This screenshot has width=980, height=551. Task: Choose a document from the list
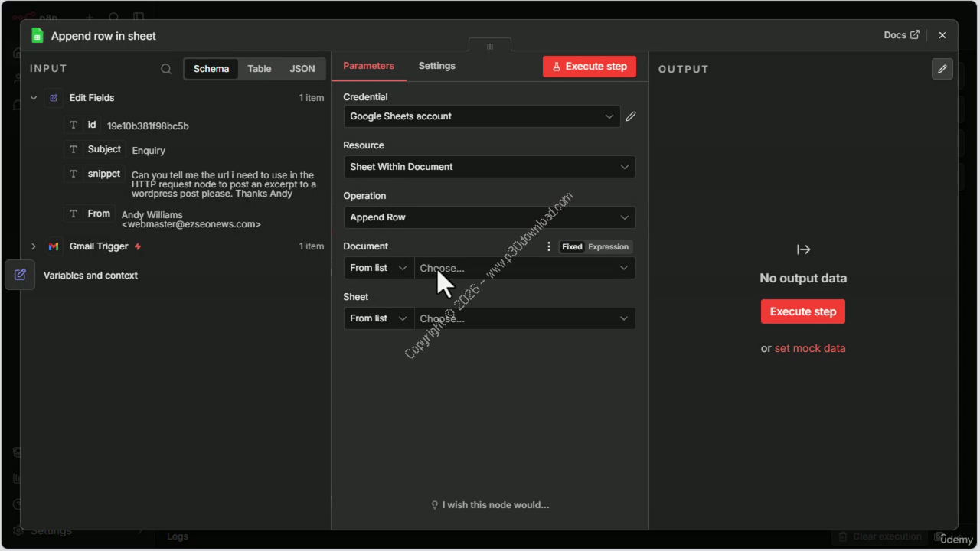[524, 268]
